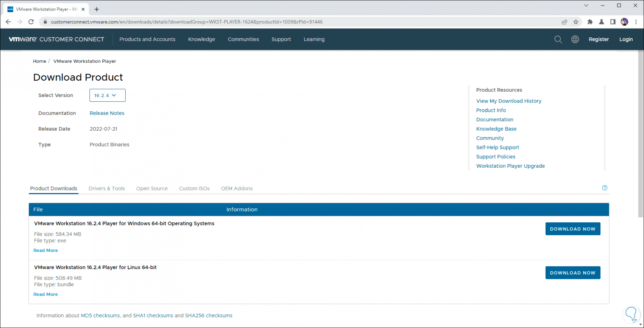Open the search tabs chevron
Image resolution: width=644 pixels, height=328 pixels.
click(586, 5)
